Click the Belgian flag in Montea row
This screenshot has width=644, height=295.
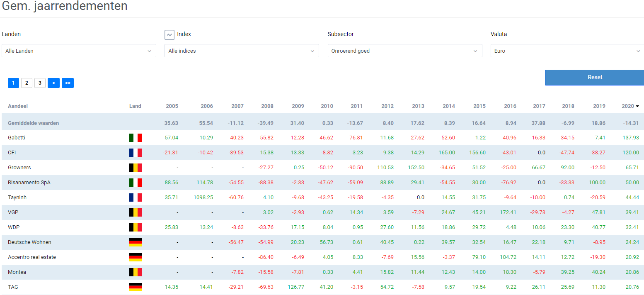135,272
